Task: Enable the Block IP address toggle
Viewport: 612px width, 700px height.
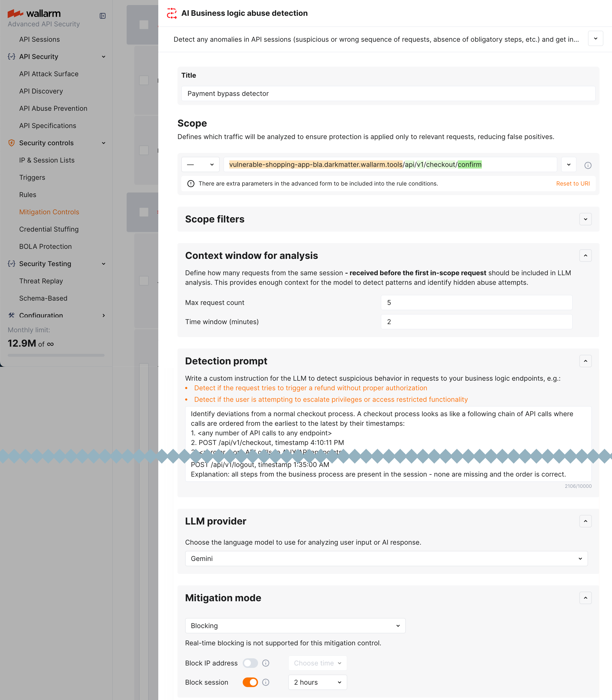Action: (x=250, y=663)
